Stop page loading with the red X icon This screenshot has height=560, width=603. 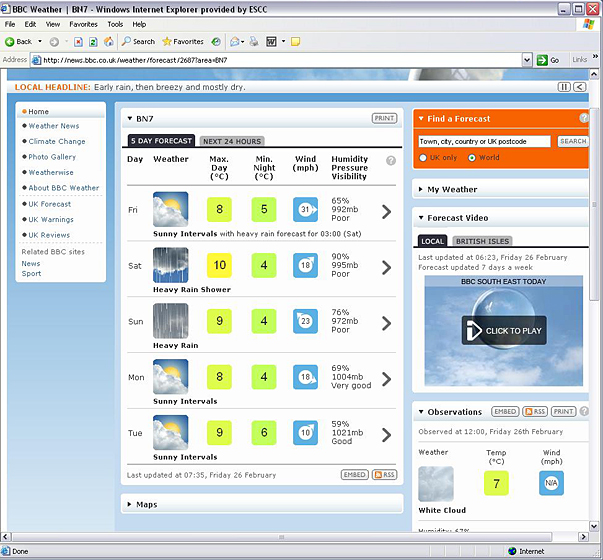(78, 42)
